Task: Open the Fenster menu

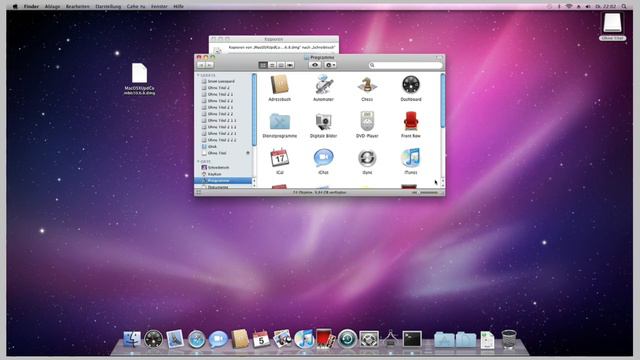Action: click(x=159, y=7)
